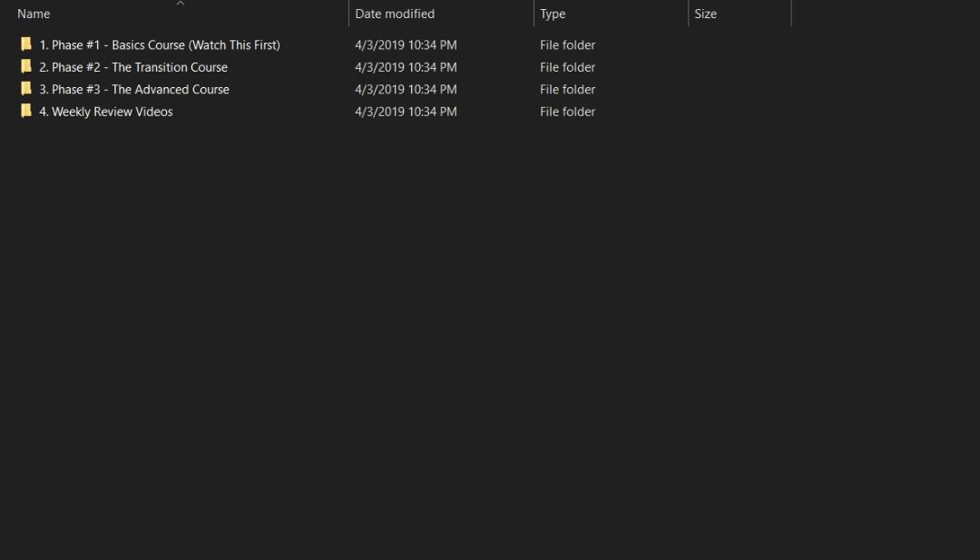
Task: Select the Phase #2 Transition Course folder icon
Action: (26, 66)
